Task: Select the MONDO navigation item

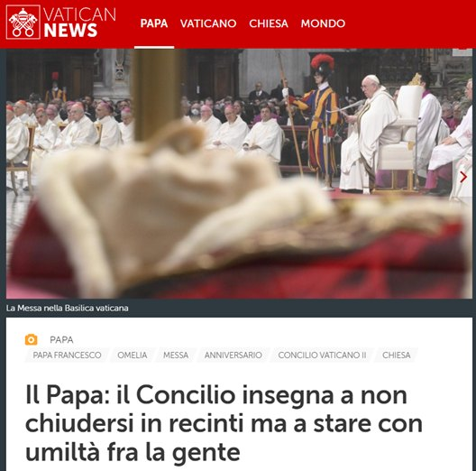Action: [x=323, y=23]
